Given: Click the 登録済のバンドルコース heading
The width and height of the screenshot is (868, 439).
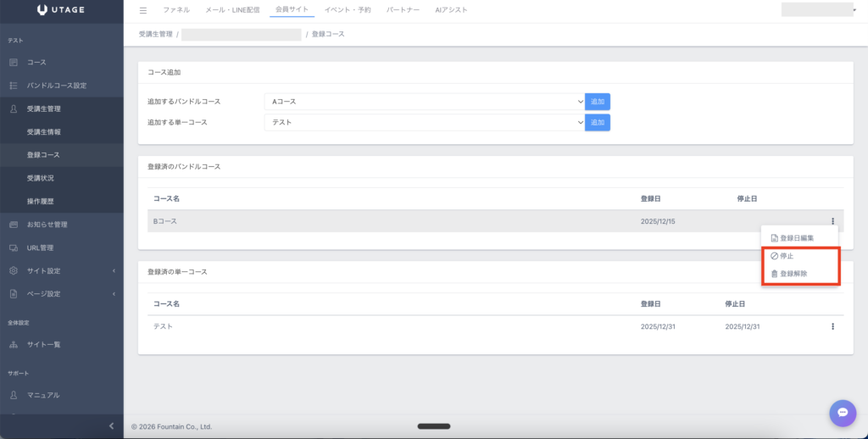Looking at the screenshot, I should [x=184, y=167].
